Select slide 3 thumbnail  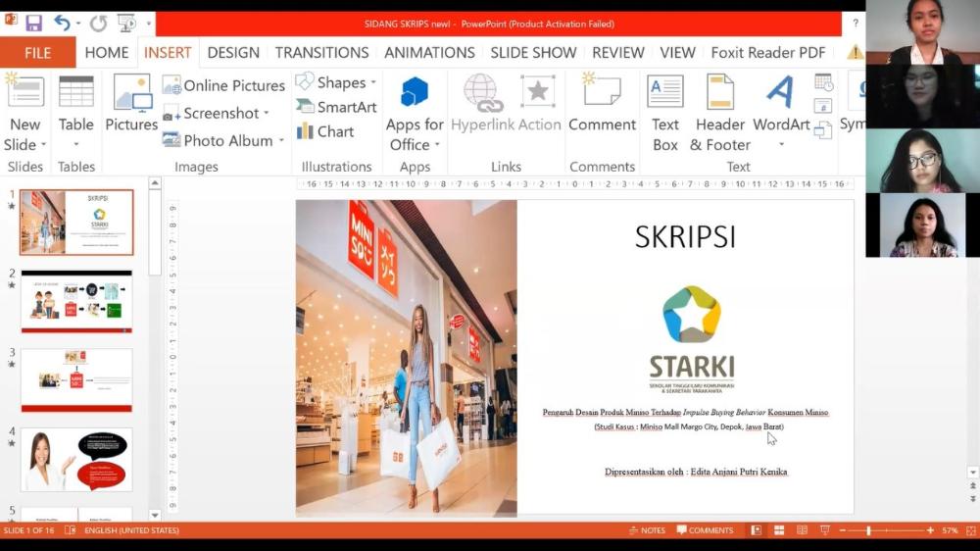coord(76,380)
